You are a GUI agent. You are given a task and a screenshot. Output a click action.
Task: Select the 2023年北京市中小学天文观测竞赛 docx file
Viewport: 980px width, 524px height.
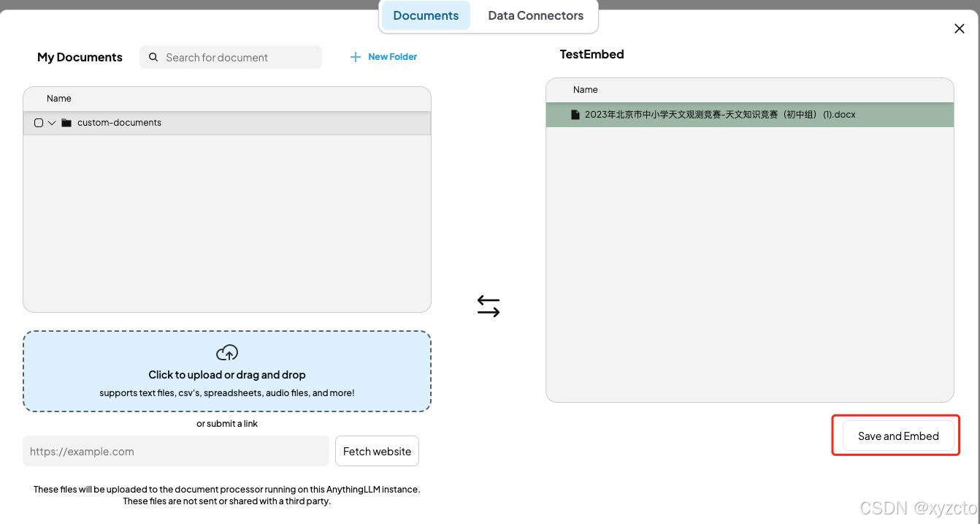coord(749,115)
